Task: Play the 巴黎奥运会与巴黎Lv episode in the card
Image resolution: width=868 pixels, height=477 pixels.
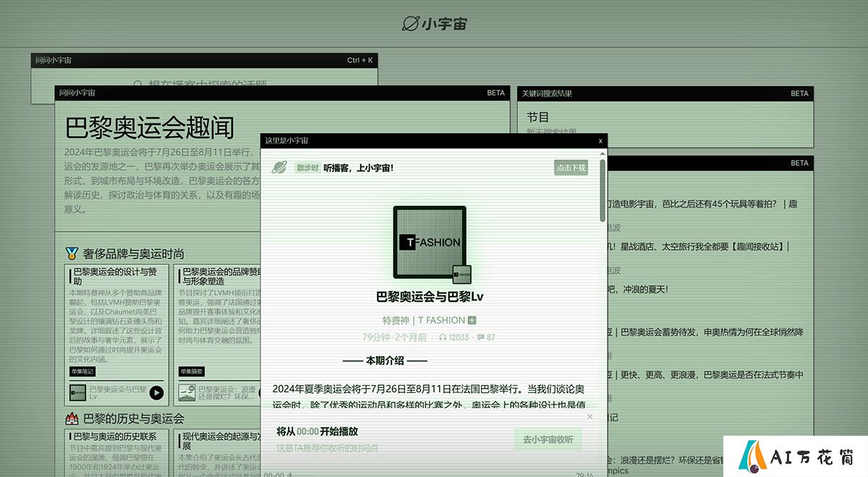Action: [x=156, y=393]
